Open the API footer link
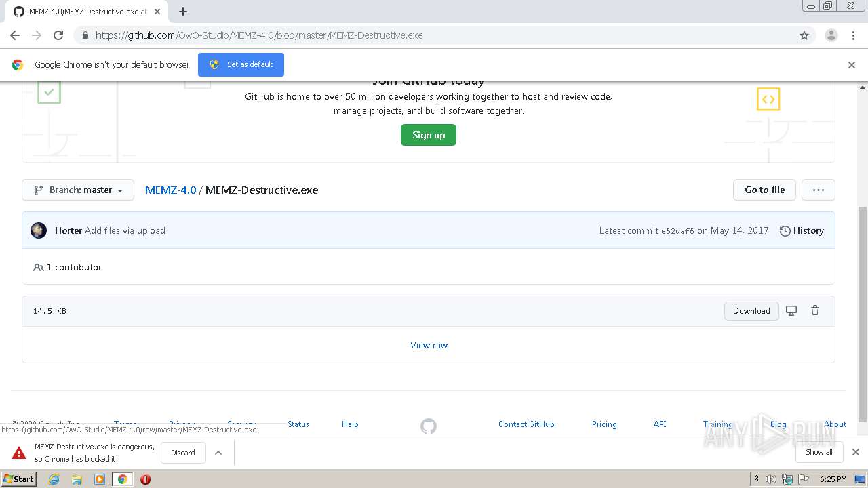 pos(660,424)
